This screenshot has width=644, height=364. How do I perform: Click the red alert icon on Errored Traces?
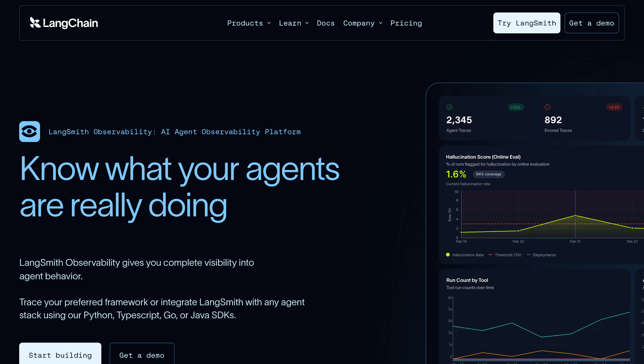[547, 107]
